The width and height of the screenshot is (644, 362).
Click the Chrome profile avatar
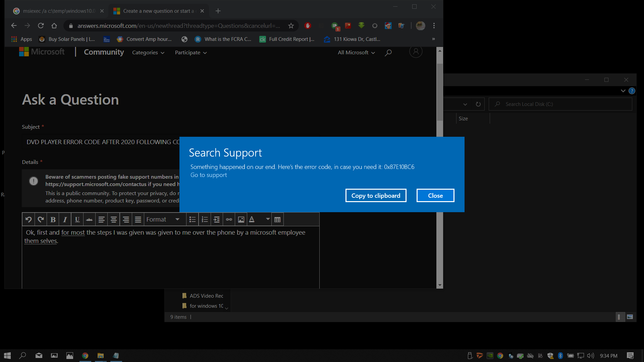coord(420,26)
